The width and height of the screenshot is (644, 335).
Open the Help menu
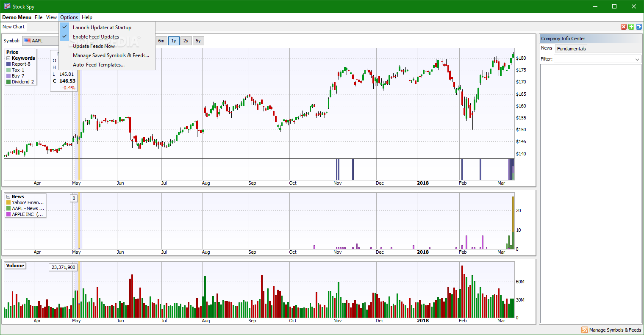[87, 17]
